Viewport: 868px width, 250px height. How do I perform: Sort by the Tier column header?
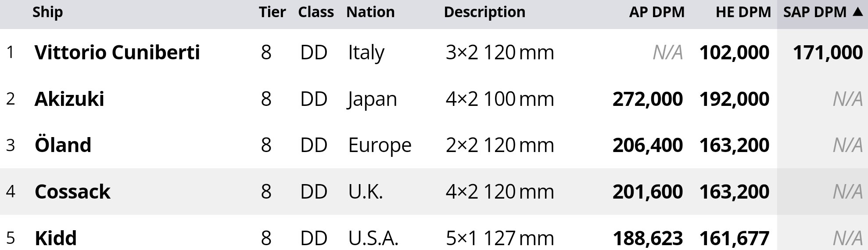coord(272,12)
